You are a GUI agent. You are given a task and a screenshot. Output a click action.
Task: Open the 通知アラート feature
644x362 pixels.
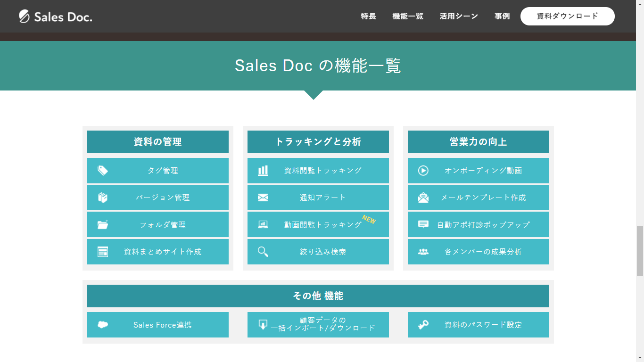pyautogui.click(x=318, y=197)
